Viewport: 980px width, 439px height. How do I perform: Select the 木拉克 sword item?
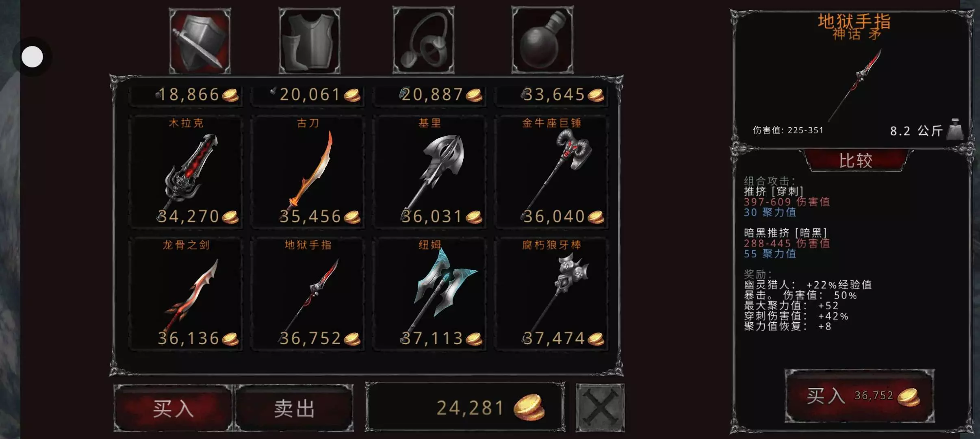click(x=186, y=171)
